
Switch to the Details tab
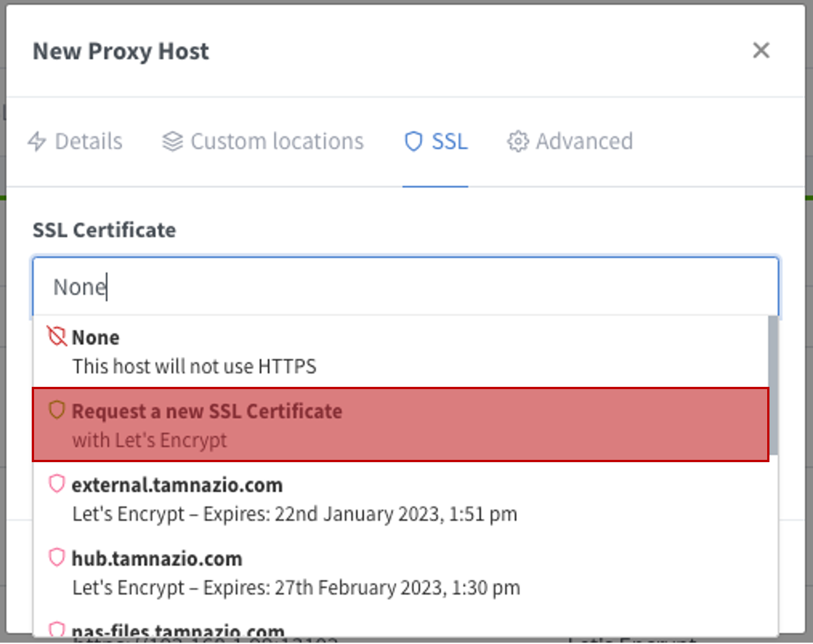pos(75,141)
